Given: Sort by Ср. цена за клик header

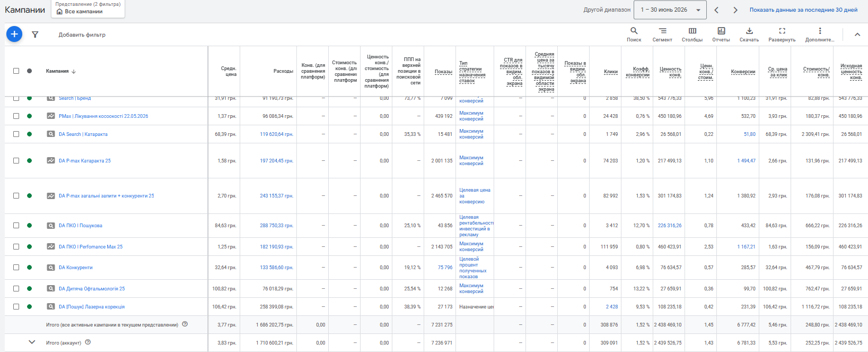Looking at the screenshot, I should [778, 72].
